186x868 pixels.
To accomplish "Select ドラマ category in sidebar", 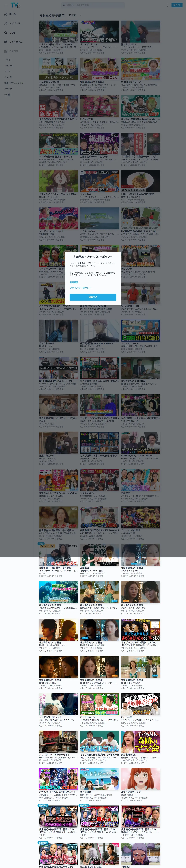I will pos(7,60).
